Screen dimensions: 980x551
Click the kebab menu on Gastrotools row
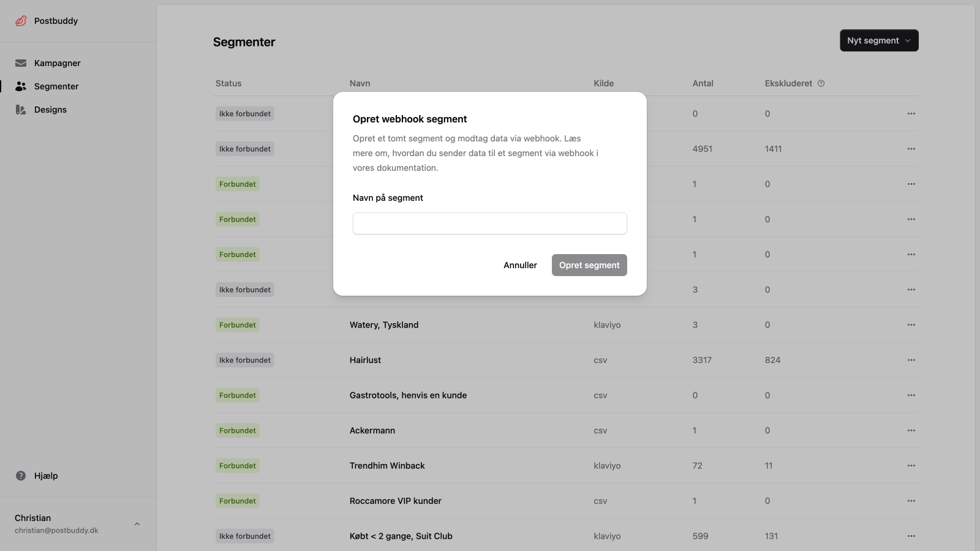coord(911,395)
